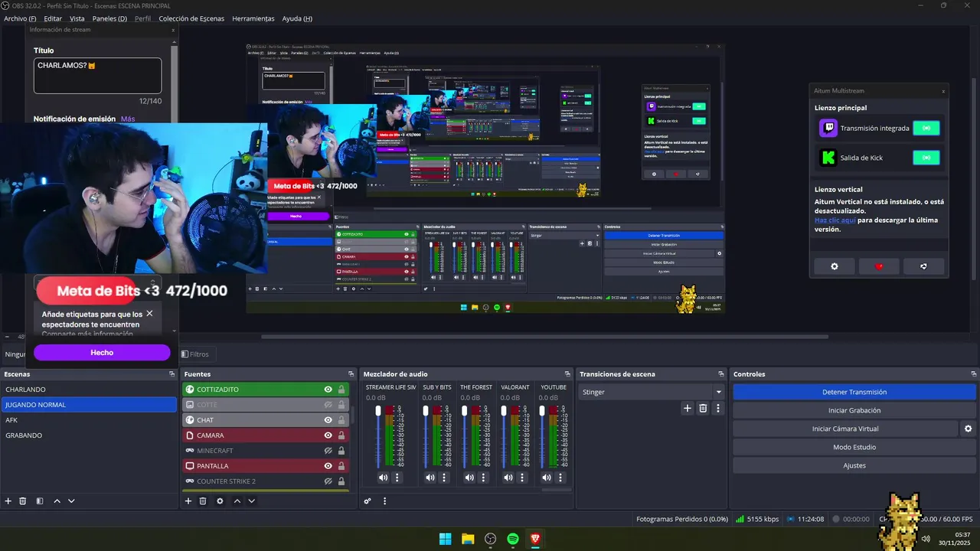Unlock the COTTIZADITO source lock
Viewport: 980px width, 551px height.
(x=341, y=390)
